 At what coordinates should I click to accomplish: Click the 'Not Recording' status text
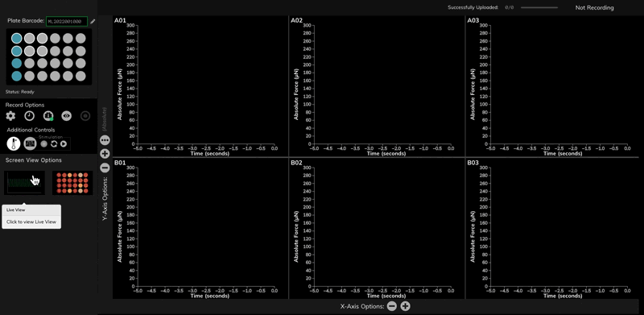(594, 7)
